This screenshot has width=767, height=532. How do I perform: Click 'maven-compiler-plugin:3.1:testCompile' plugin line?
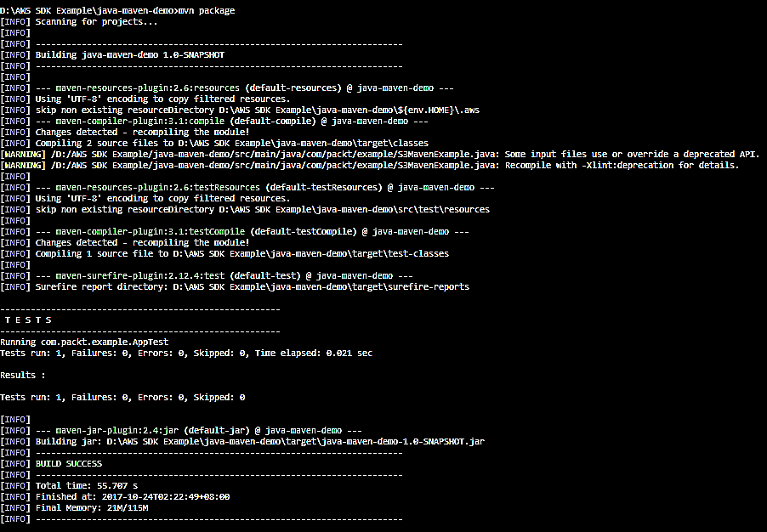(235, 231)
